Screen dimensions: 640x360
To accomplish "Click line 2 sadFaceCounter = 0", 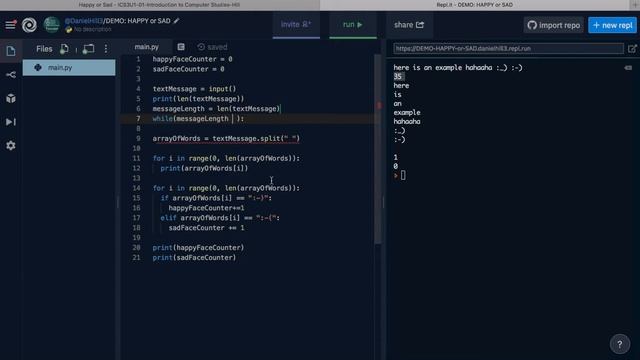I will point(188,69).
